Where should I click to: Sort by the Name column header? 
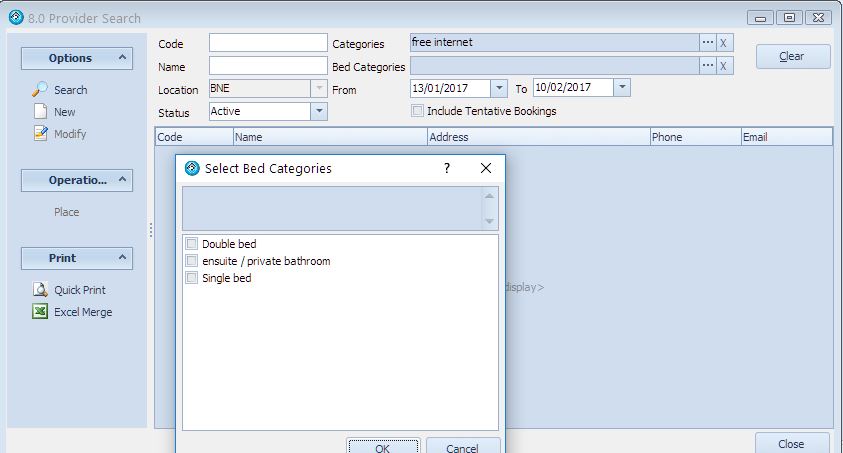tap(329, 137)
